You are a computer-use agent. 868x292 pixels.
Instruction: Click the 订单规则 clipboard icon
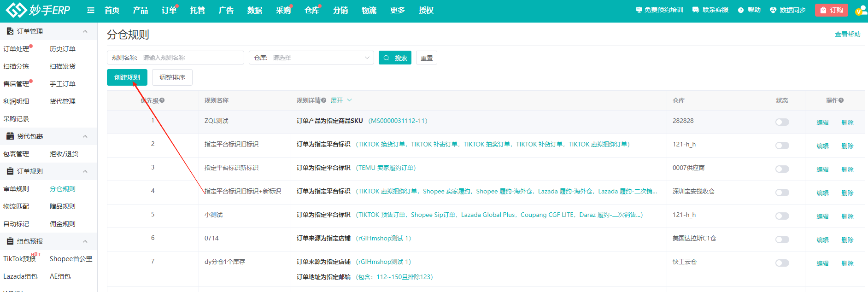point(10,171)
